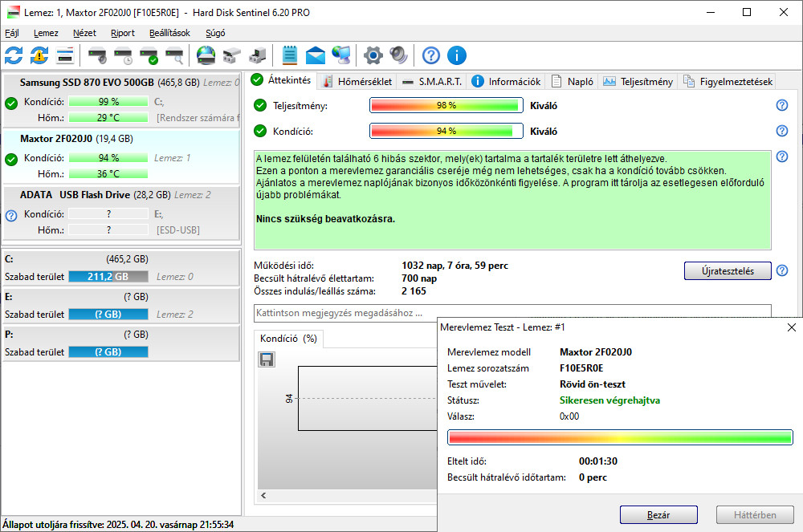Click the Újratesztelés button
Screen dimensions: 803x532
(728, 270)
